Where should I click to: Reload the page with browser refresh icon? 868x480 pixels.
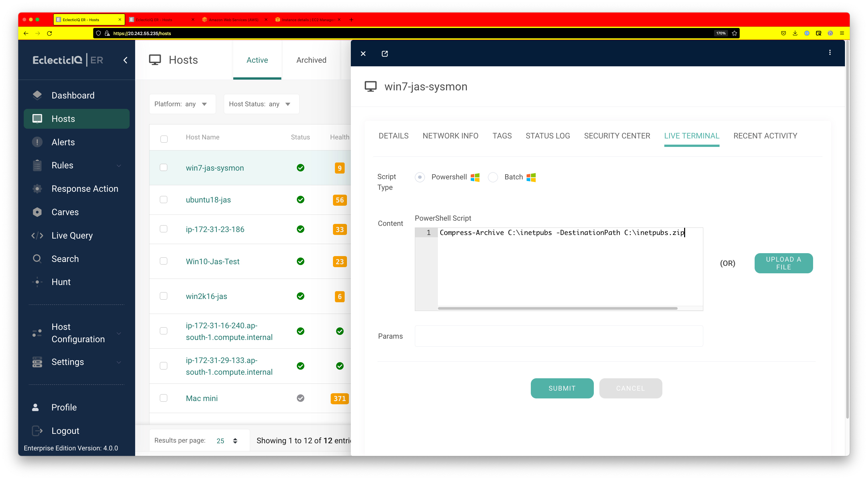click(x=49, y=33)
